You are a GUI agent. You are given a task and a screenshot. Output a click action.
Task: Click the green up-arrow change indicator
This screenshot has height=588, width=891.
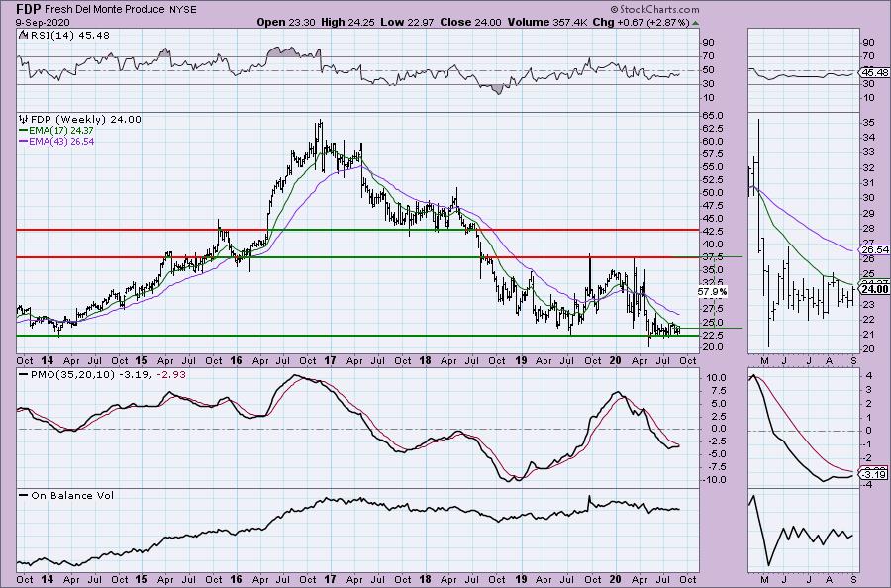tap(696, 23)
